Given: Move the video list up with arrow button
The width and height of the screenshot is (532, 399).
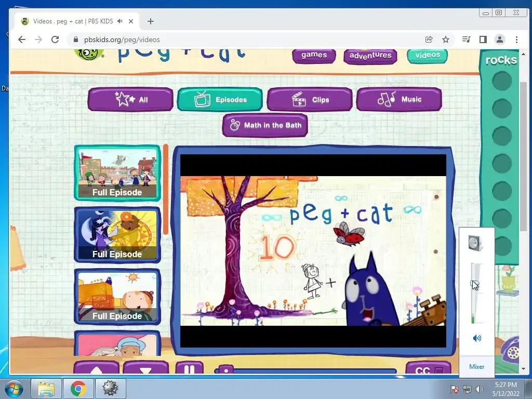Looking at the screenshot, I should [96, 368].
